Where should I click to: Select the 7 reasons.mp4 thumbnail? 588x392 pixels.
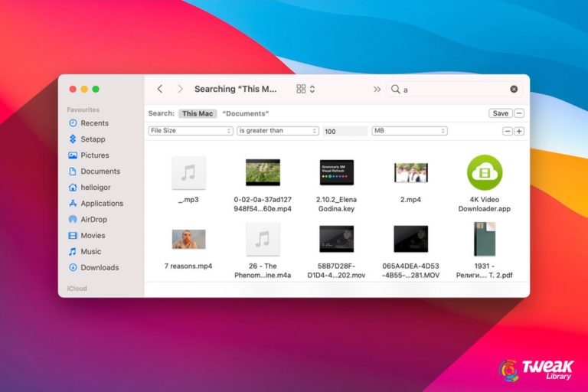click(x=188, y=239)
